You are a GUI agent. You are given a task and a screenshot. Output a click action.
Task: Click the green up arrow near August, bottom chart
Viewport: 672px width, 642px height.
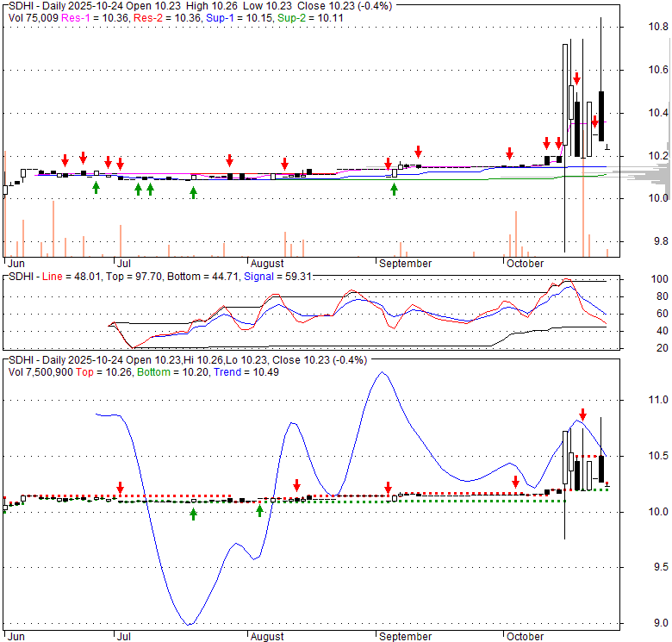pos(259,511)
